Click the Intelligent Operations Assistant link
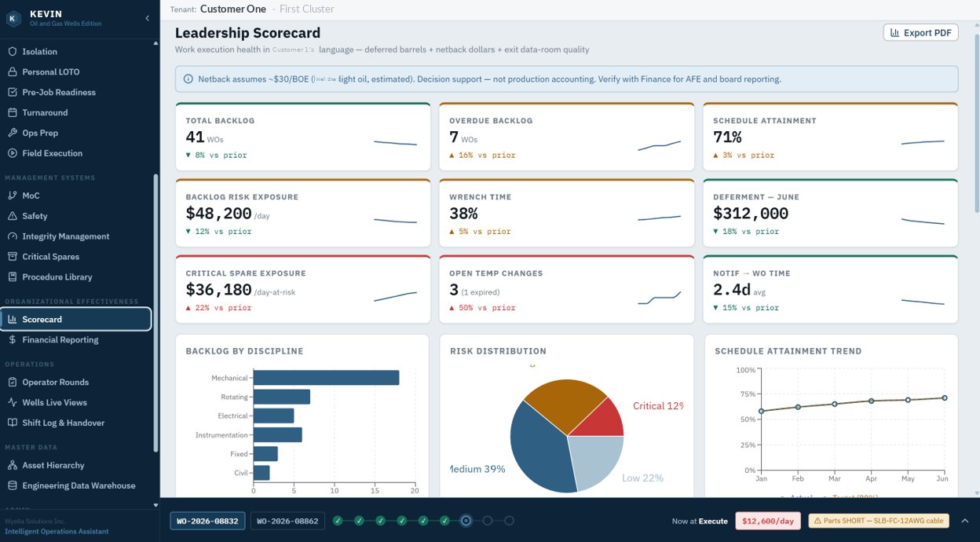980x542 pixels. coord(57,532)
